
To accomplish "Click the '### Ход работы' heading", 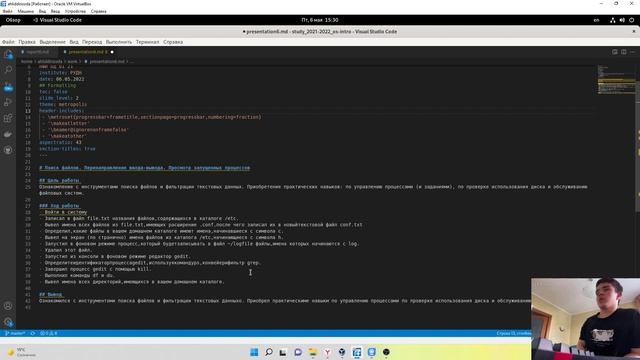I will pos(59,206).
